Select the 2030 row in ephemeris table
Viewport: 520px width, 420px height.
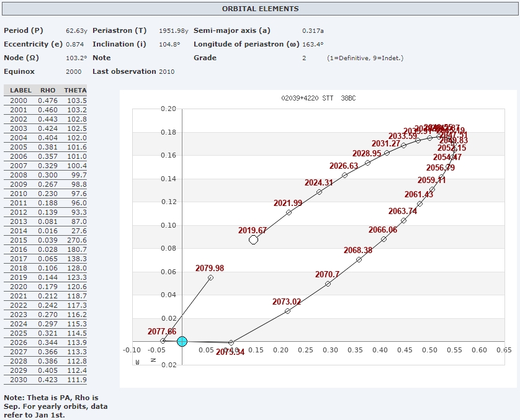pos(45,380)
